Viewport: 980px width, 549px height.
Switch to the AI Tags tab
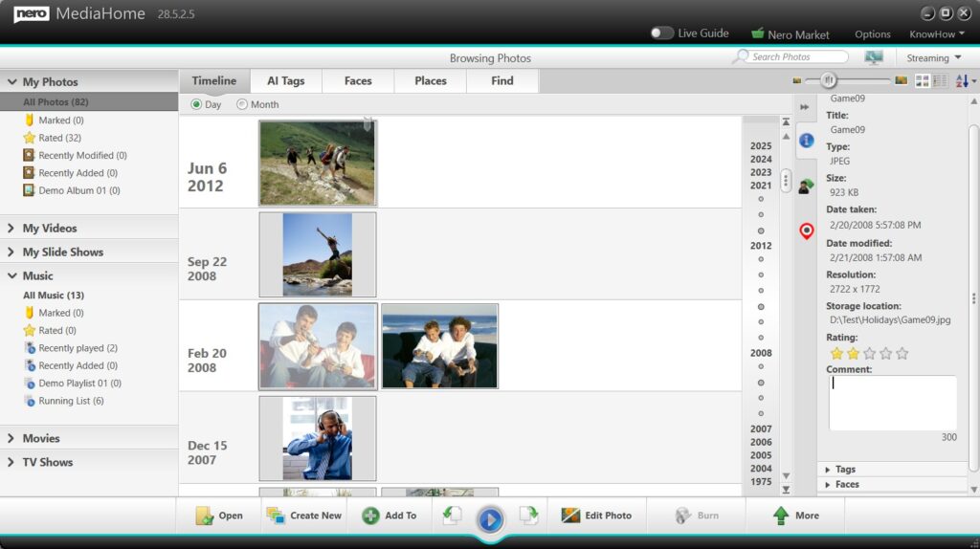coord(286,81)
